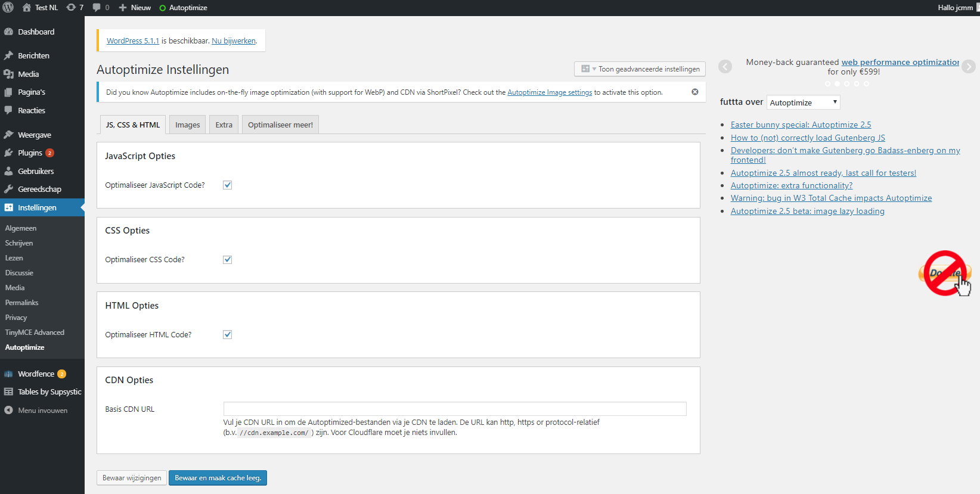
Task: Open TinyMCE Advanced settings submenu
Action: (x=35, y=333)
